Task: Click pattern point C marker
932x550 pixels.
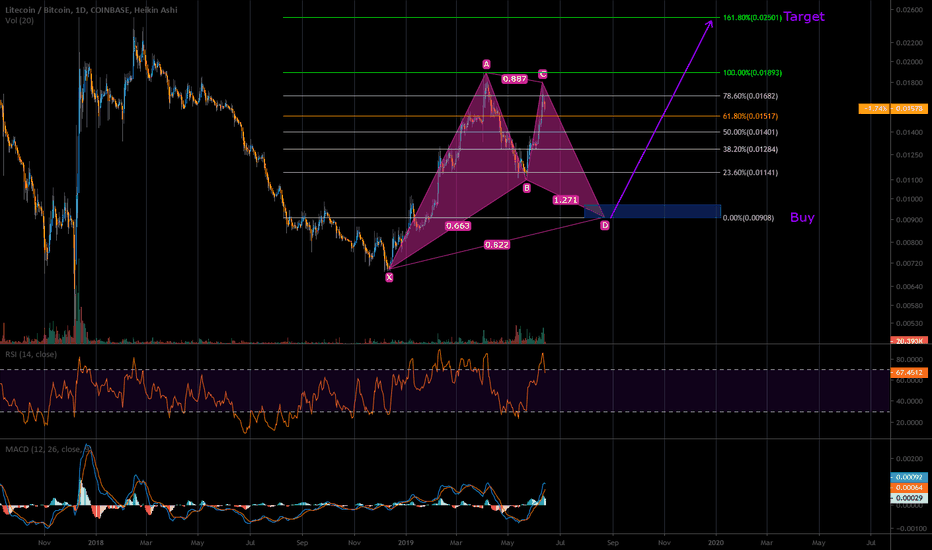Action: [543, 74]
